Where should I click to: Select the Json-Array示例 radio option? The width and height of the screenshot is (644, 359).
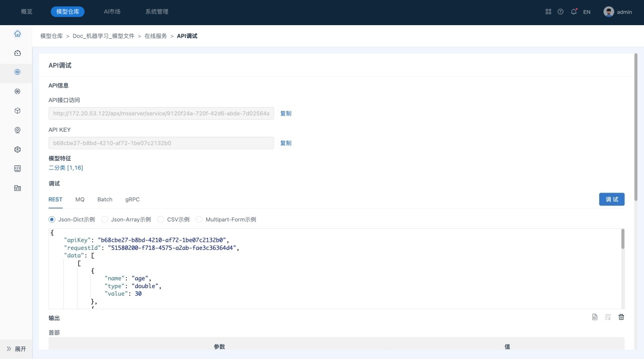coord(105,220)
